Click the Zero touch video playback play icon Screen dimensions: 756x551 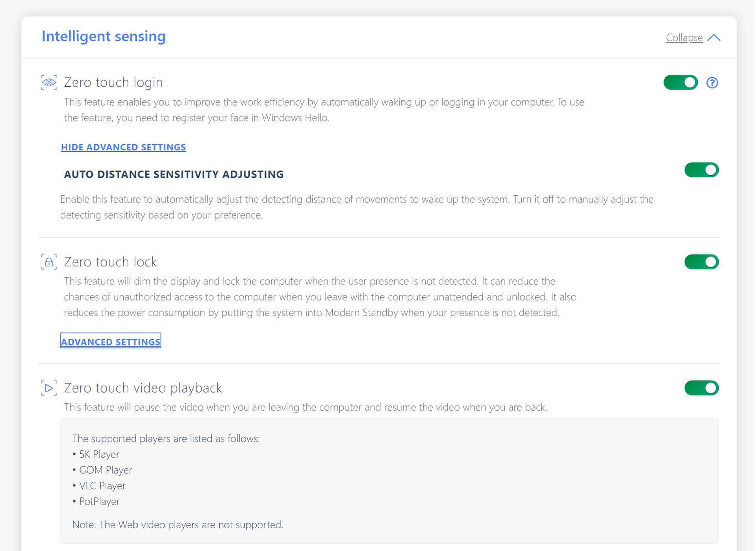tap(49, 388)
